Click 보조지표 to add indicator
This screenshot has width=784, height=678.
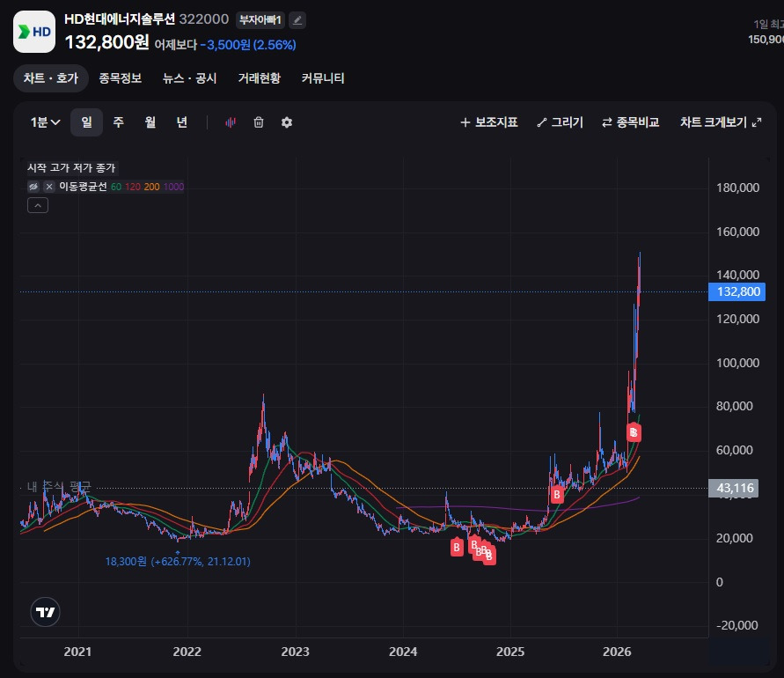489,122
